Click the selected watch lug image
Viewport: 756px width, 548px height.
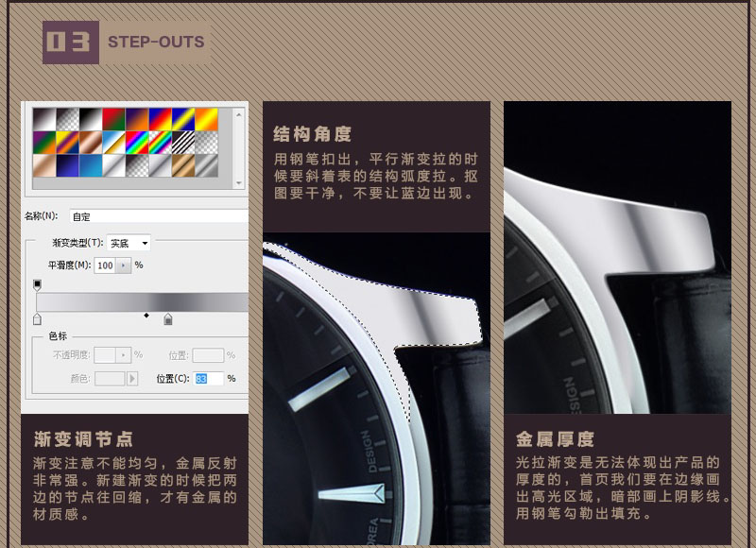coord(376,388)
